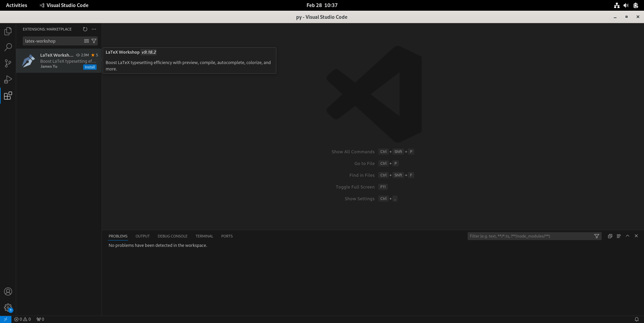Viewport: 644px width, 323px height.
Task: Click forwarded ports status indicator
Action: 40,319
